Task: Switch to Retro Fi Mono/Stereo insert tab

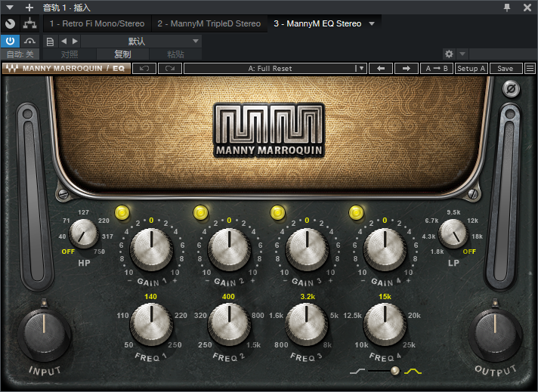Action: pos(97,23)
